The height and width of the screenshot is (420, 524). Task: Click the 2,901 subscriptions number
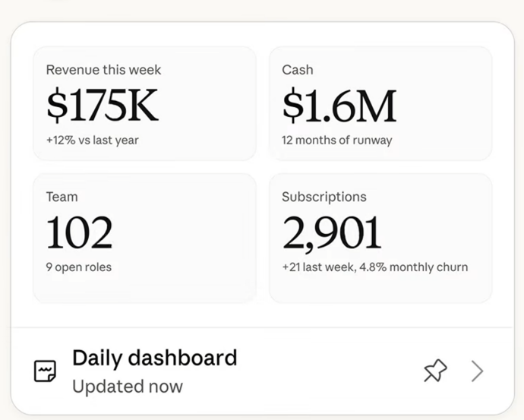[332, 233]
